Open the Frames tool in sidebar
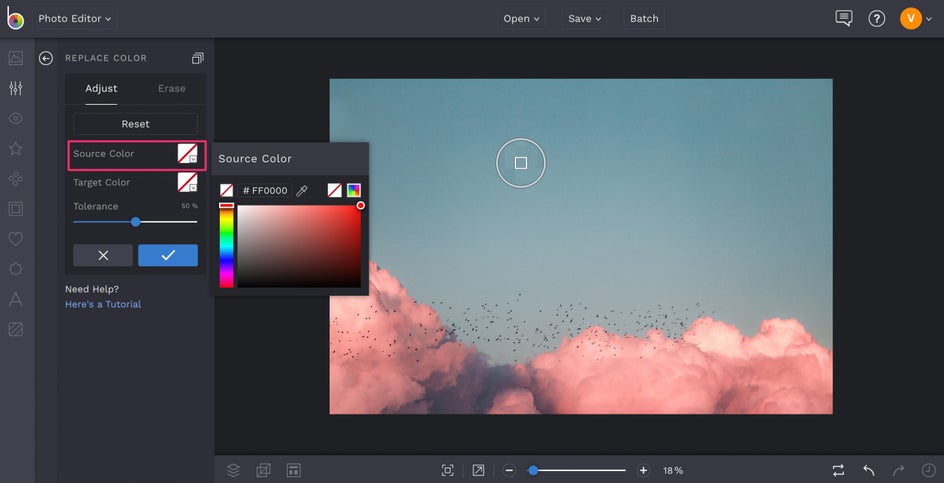This screenshot has width=944, height=483. (15, 209)
